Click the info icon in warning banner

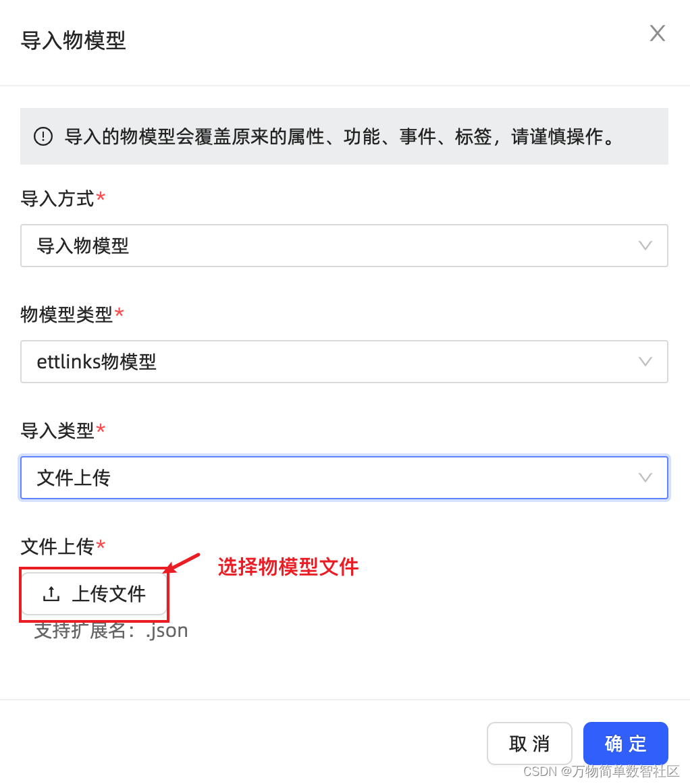[43, 136]
